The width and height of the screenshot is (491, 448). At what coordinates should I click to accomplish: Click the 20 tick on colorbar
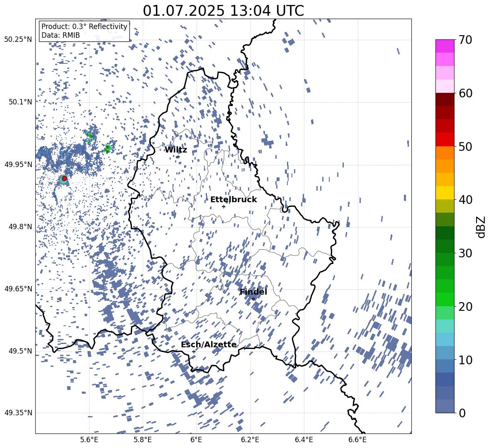465,306
